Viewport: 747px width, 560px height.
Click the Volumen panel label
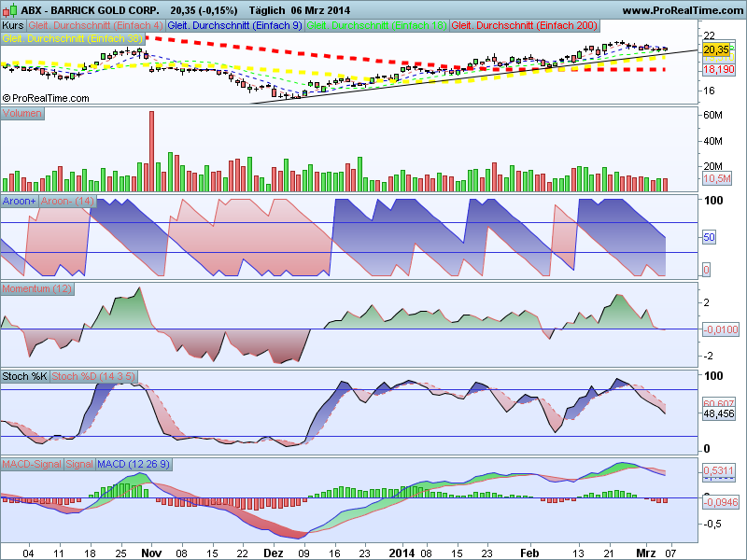coord(21,113)
